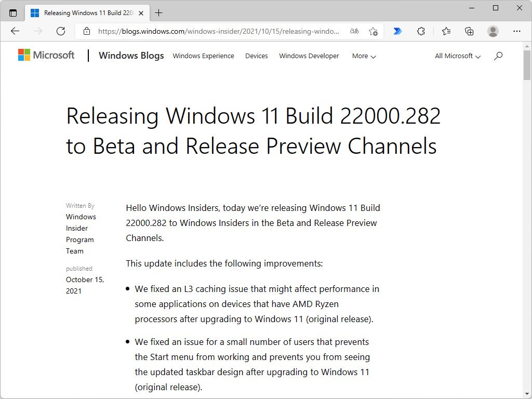Click the Windows Developer link
This screenshot has width=532, height=399.
(x=309, y=56)
